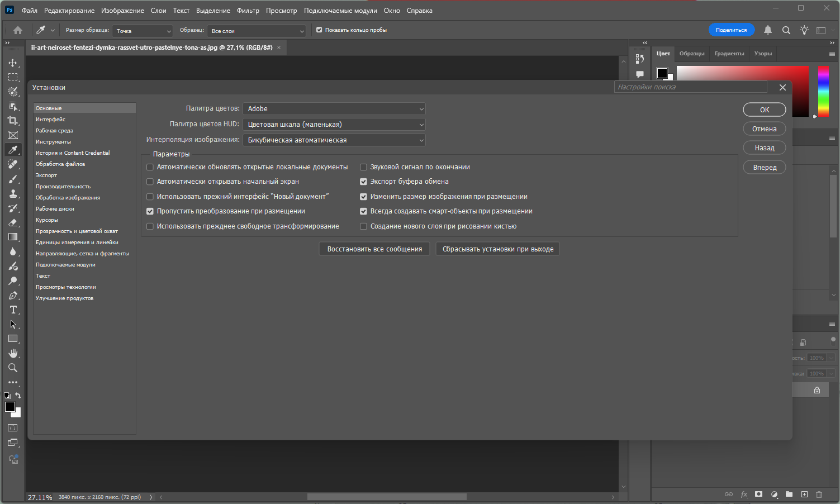Enable Создание нового слоя при рисовании кистью
840x504 pixels.
363,226
